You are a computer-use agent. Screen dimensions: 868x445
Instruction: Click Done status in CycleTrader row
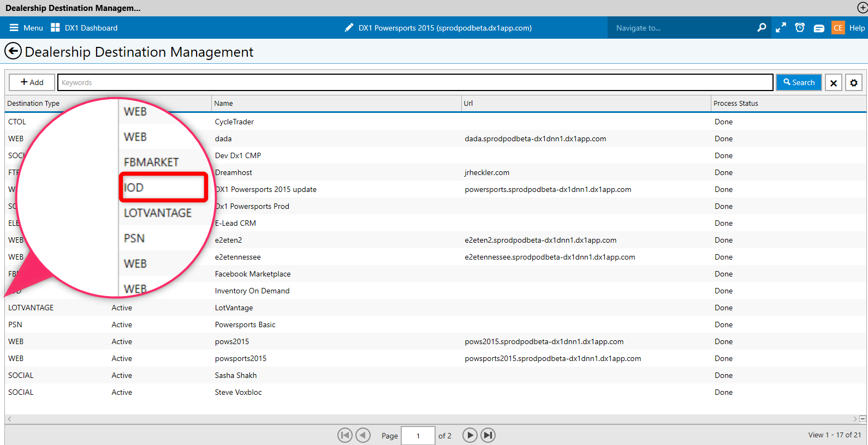coord(723,122)
